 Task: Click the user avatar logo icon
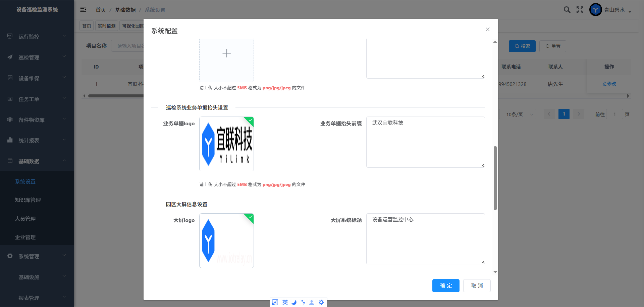[595, 10]
